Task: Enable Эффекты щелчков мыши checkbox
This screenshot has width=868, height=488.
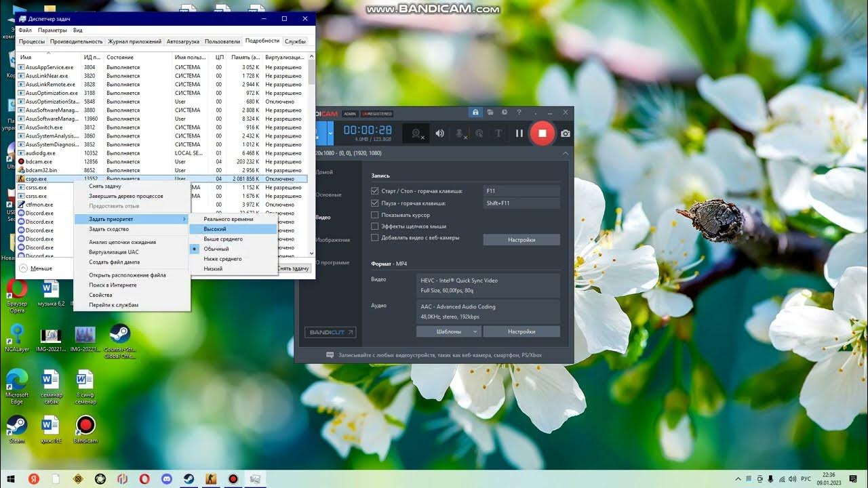Action: 375,226
